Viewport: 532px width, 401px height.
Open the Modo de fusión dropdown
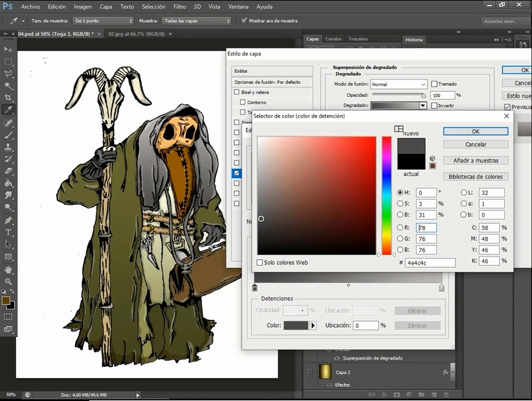[398, 84]
